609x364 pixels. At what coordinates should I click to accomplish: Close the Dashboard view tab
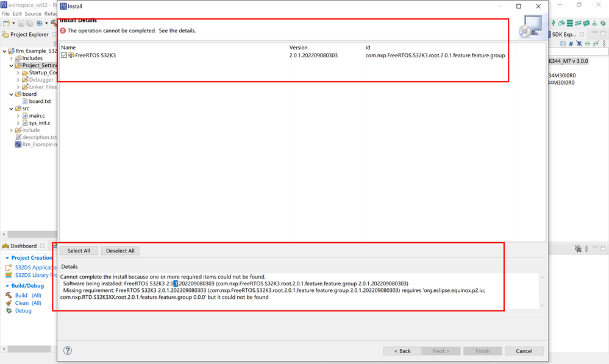(x=42, y=246)
